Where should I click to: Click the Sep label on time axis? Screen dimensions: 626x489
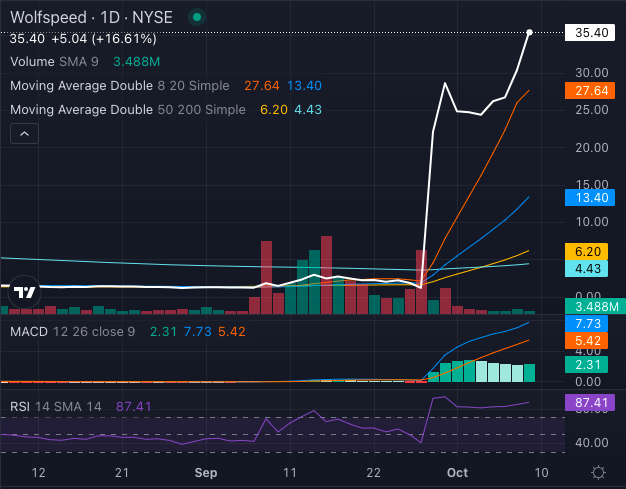pos(206,472)
